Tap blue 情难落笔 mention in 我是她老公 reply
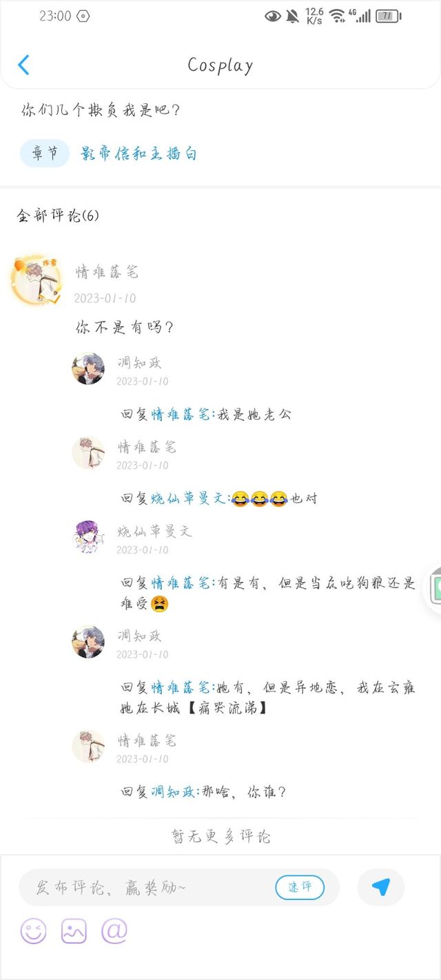Image resolution: width=441 pixels, height=980 pixels. (x=181, y=415)
